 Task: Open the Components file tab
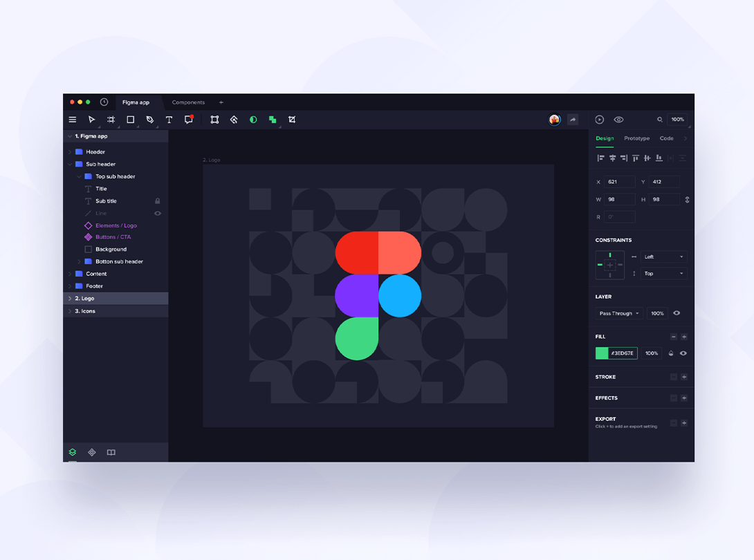(x=188, y=102)
